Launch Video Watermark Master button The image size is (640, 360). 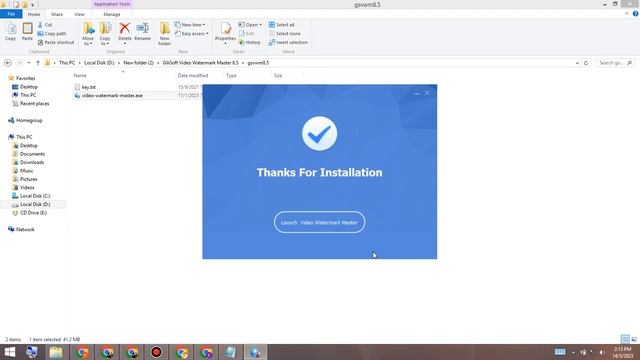[319, 222]
